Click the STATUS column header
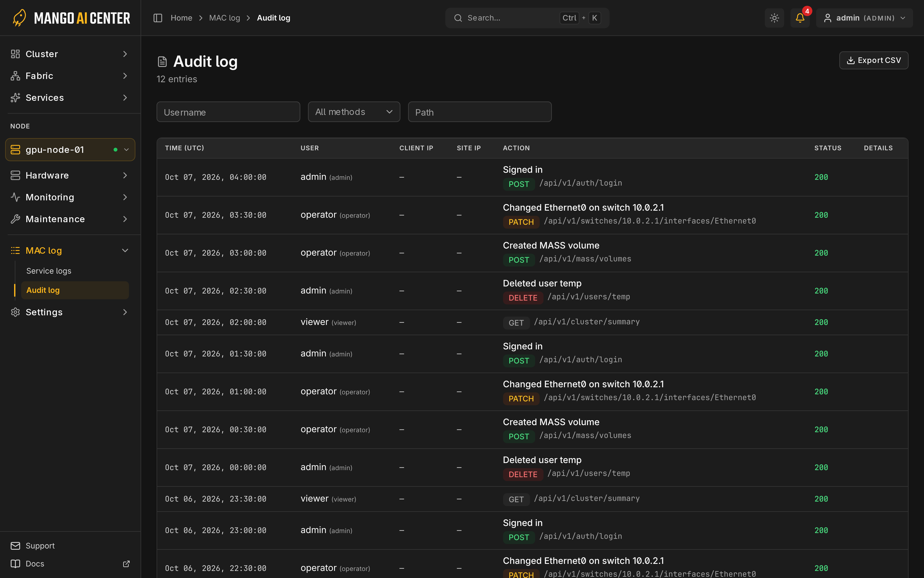 click(x=828, y=148)
